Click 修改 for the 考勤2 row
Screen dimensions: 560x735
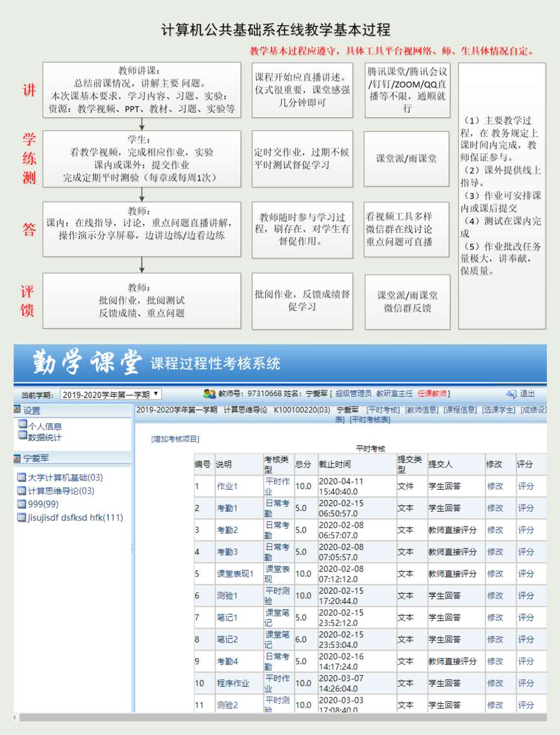coord(495,530)
